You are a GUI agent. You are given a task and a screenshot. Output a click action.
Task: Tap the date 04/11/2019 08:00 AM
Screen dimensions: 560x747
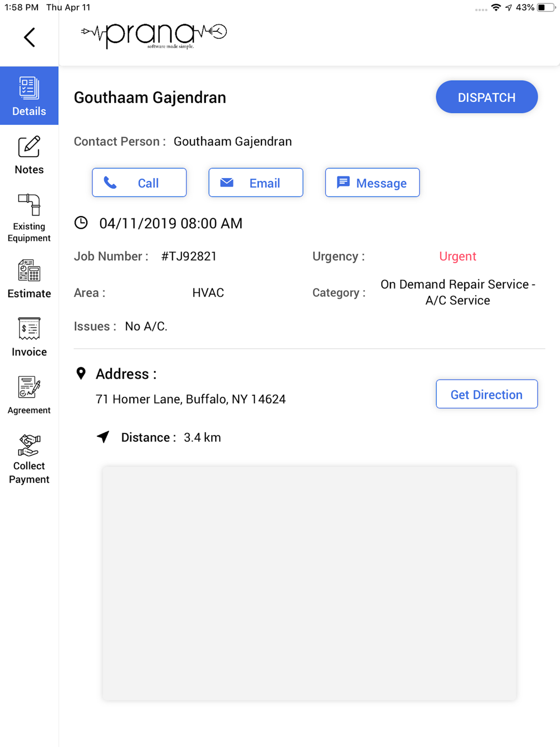(x=171, y=223)
